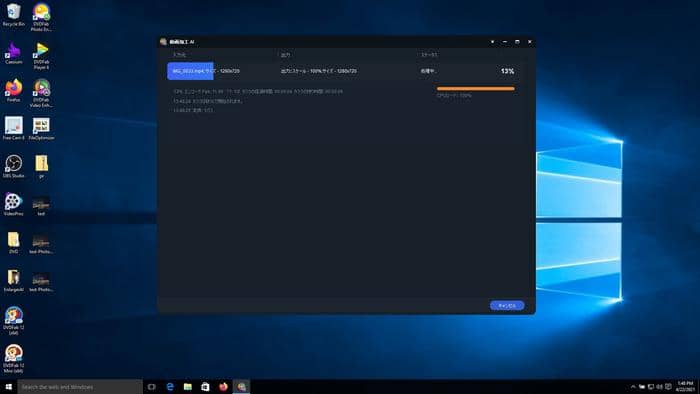
Task: Open the DVDFab 12 Mini (x64) shortcut
Action: point(13,359)
